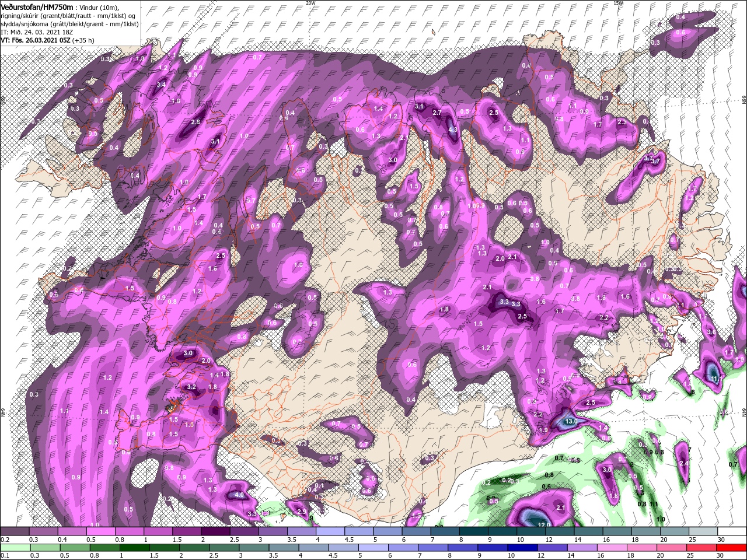The height and width of the screenshot is (560, 747).
Task: Click the 2.6 snowfall value label
Action: (196, 122)
